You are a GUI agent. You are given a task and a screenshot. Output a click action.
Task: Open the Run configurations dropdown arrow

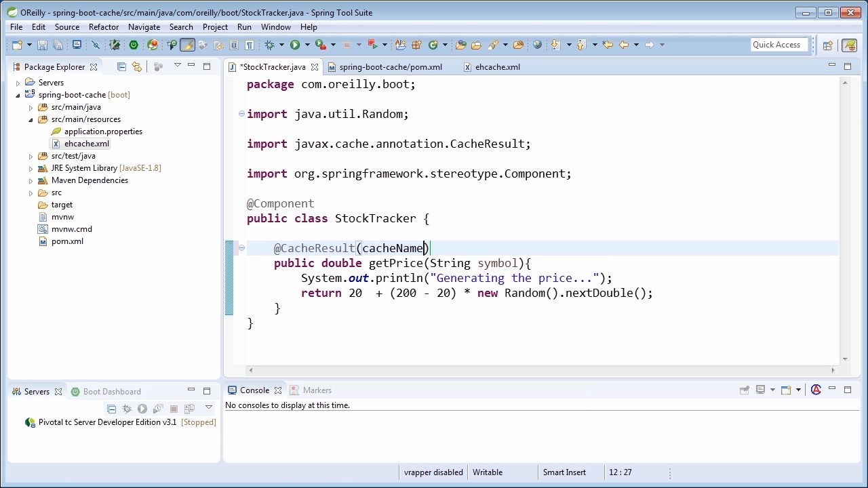click(307, 45)
